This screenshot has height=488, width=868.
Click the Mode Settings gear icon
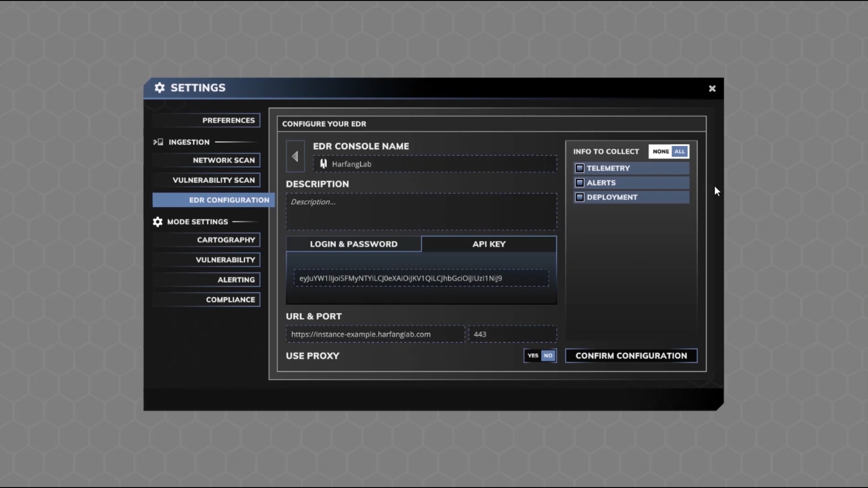click(157, 222)
